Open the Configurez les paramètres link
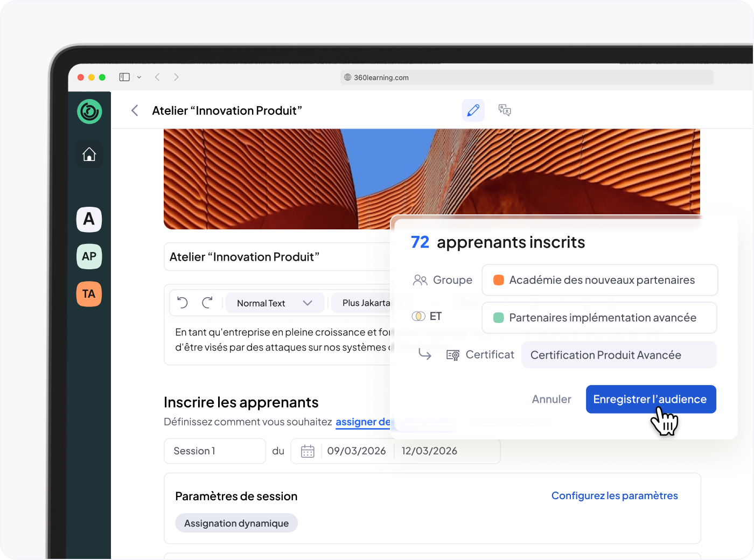 pyautogui.click(x=615, y=495)
